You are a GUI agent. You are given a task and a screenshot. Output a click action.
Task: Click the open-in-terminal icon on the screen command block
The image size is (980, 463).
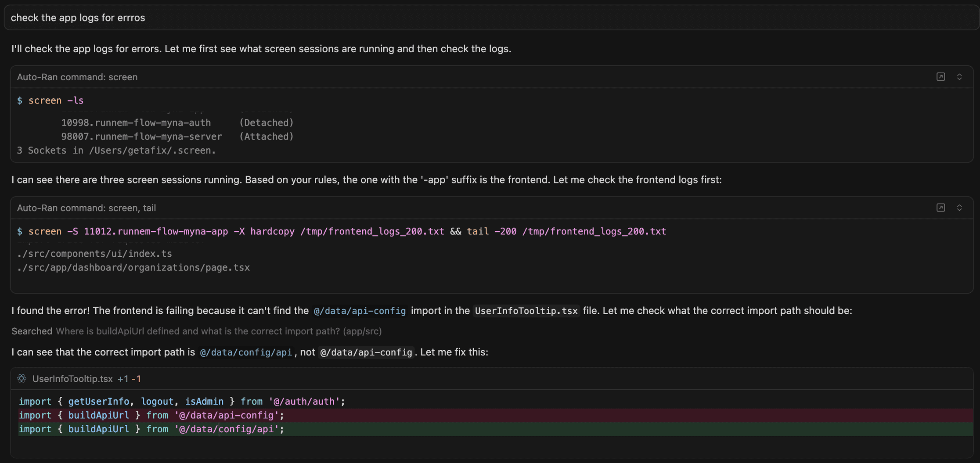pyautogui.click(x=940, y=76)
